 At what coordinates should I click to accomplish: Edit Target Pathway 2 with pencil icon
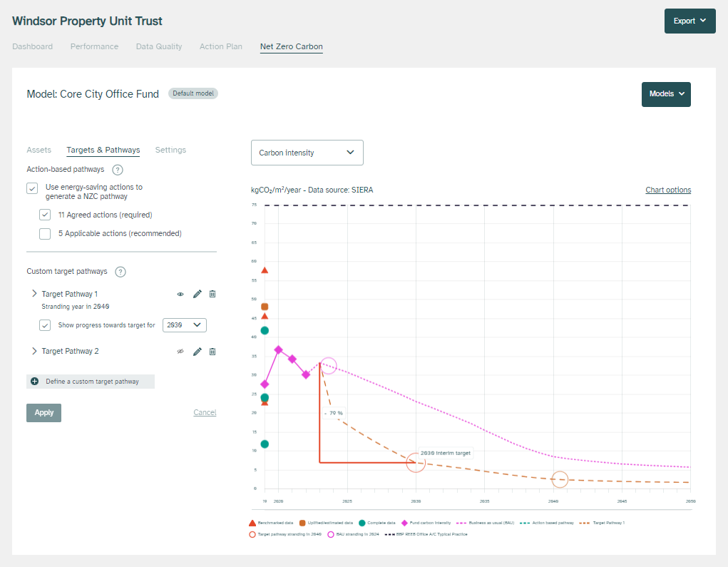pyautogui.click(x=198, y=351)
